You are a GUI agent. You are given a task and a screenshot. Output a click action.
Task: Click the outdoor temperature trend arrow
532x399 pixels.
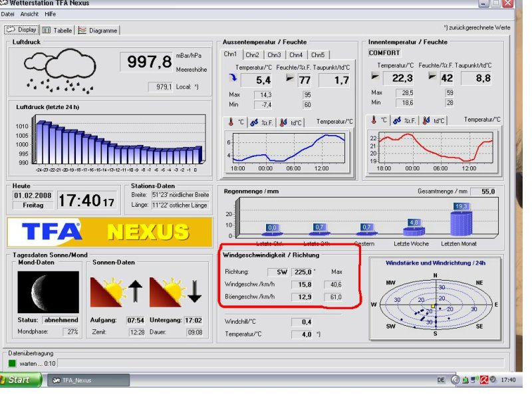233,78
